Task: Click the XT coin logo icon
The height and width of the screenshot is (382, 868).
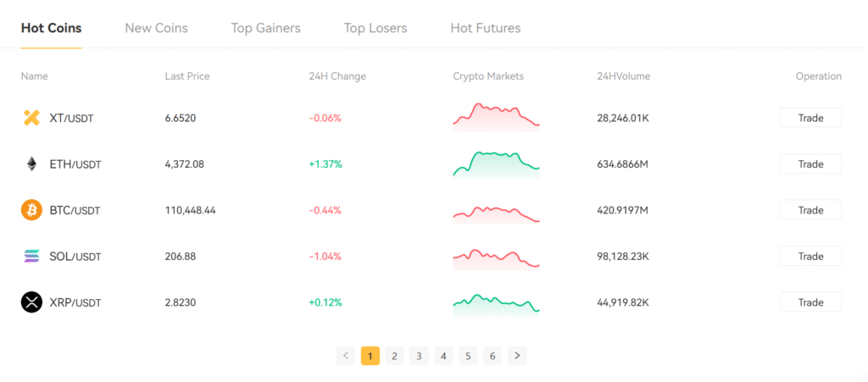Action: [31, 118]
